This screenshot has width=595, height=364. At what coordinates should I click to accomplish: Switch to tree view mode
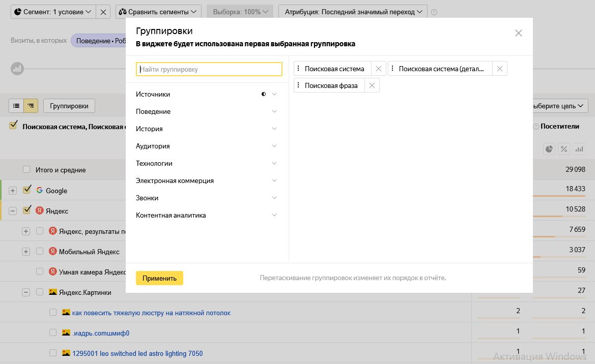click(x=31, y=106)
